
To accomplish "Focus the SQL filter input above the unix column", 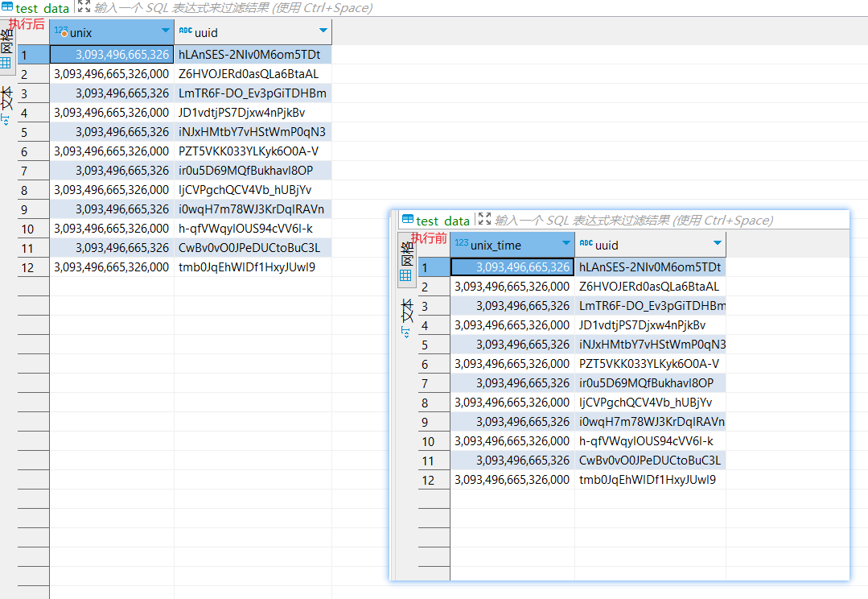I will coord(233,8).
